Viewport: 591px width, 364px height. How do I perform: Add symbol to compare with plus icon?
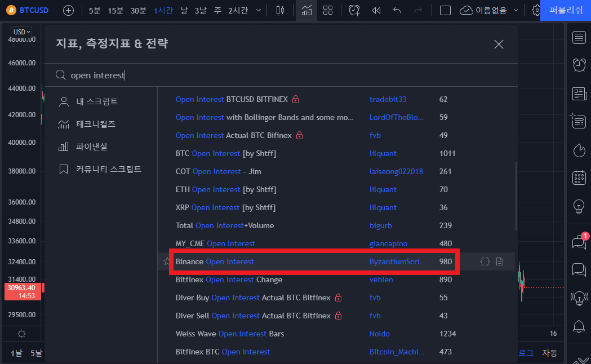point(68,10)
